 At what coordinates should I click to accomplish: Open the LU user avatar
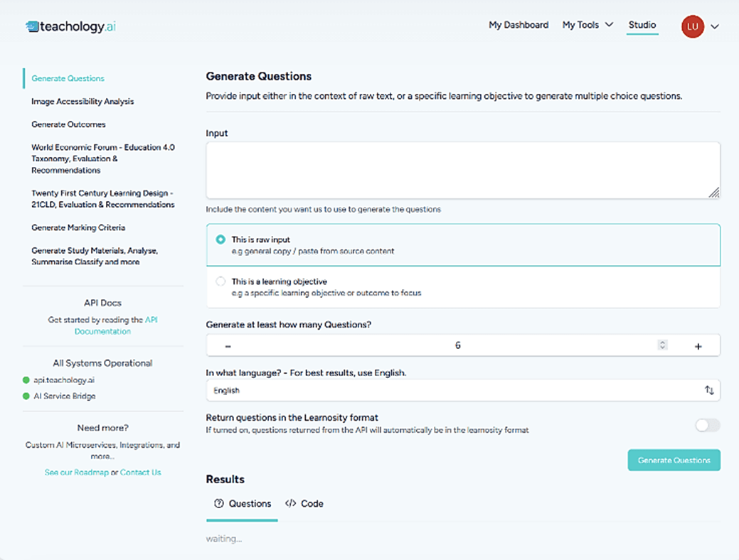pos(692,26)
